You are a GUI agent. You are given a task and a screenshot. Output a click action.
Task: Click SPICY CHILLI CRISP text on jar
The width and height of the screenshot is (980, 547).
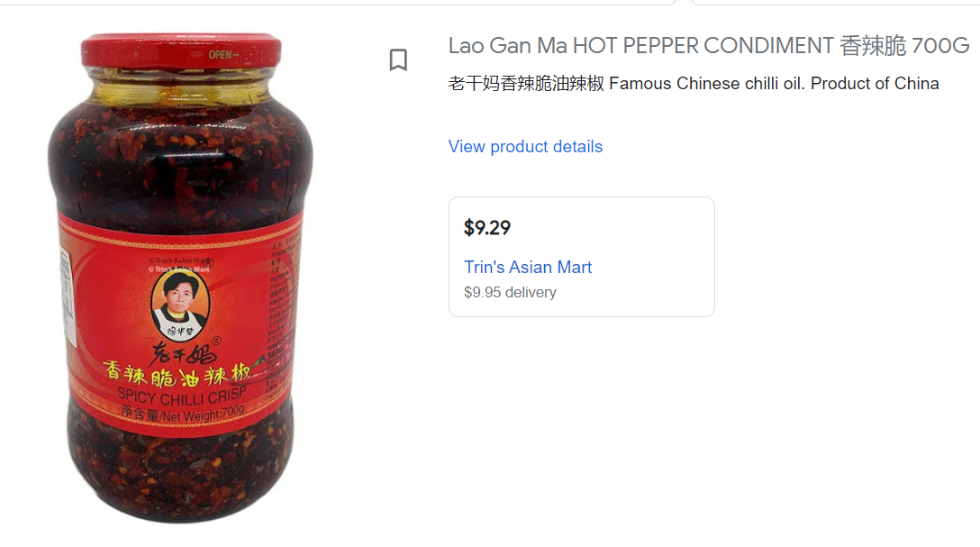181,397
